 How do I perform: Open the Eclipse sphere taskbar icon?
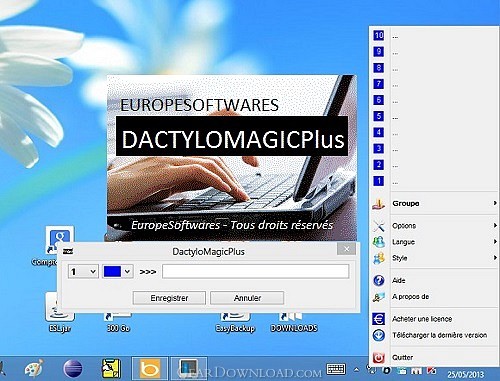(72, 369)
